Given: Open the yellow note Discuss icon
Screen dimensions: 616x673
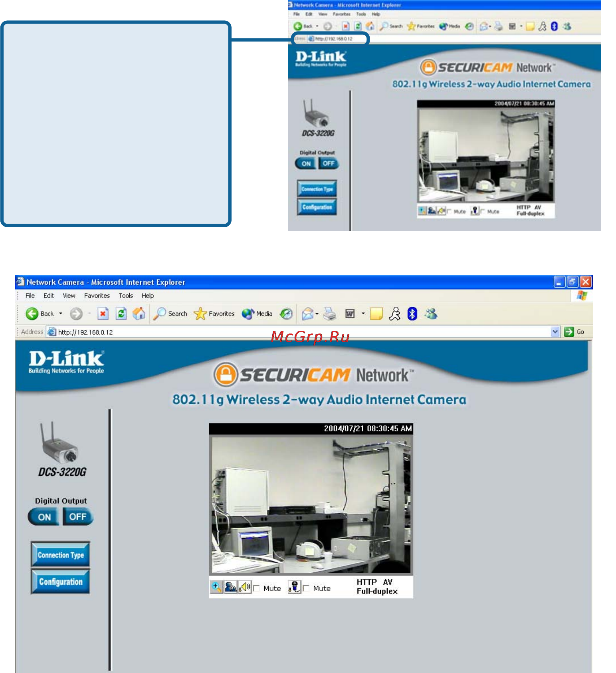Looking at the screenshot, I should 376,314.
